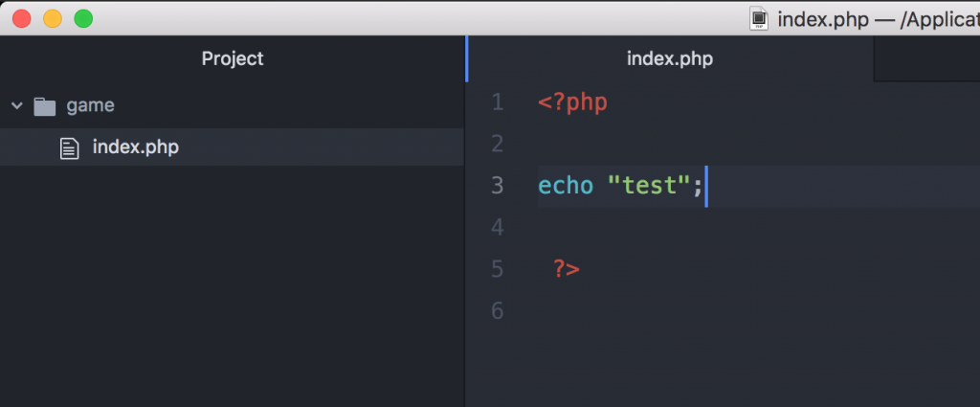
Task: Click the empty tab bar area right of index.php
Action: (926, 58)
